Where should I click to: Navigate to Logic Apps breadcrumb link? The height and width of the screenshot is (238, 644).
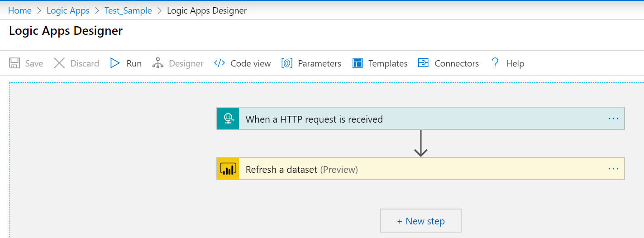point(68,11)
